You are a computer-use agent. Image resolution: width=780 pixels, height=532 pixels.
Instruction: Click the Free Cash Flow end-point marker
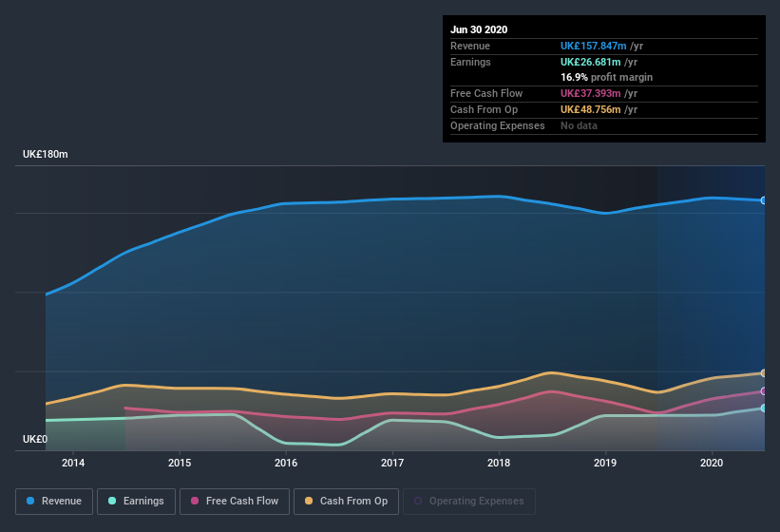(763, 391)
